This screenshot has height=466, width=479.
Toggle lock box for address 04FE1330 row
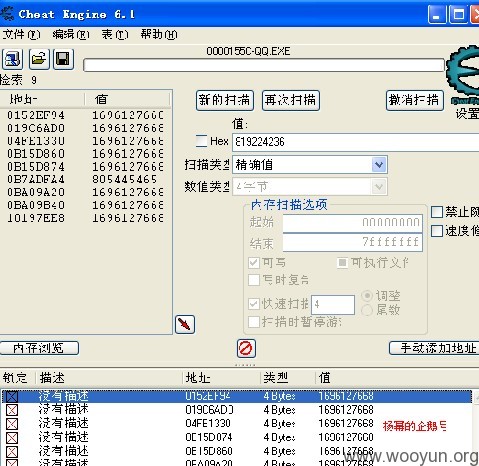12,424
